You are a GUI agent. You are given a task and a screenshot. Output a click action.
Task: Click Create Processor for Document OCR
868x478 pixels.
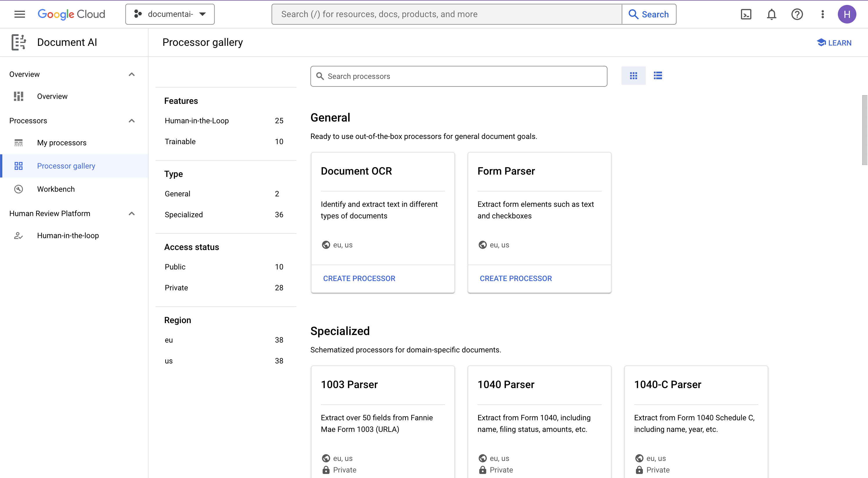359,278
